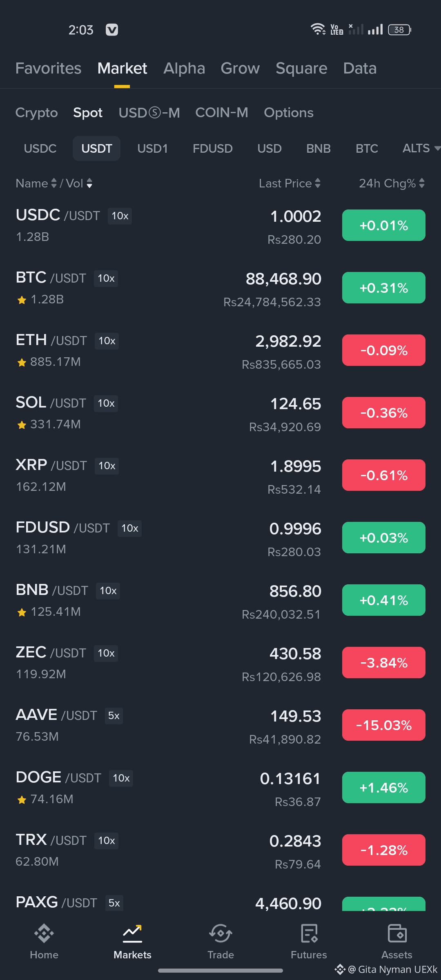Toggle the ZEC -3.84% change badge
The image size is (441, 980).
coord(383,663)
